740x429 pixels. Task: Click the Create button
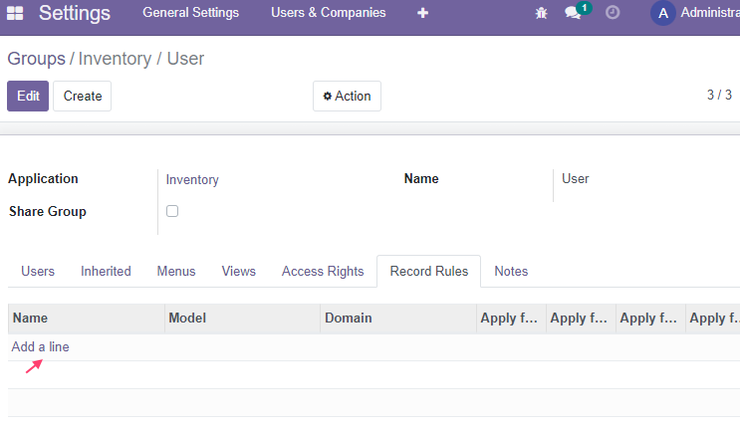coord(83,96)
